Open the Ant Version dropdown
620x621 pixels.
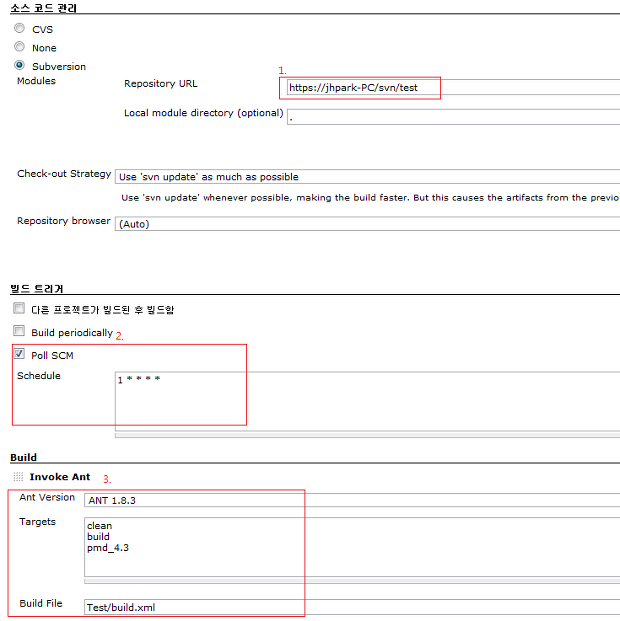click(352, 500)
